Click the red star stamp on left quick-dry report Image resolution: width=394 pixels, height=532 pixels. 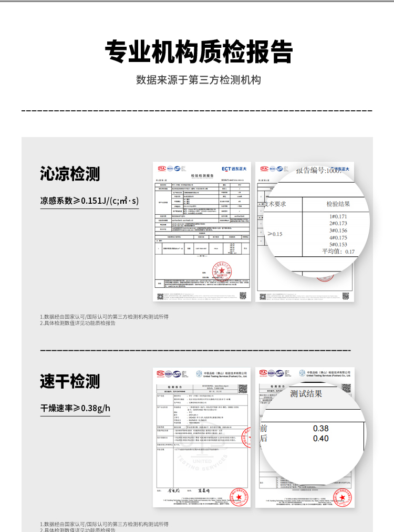(239, 496)
